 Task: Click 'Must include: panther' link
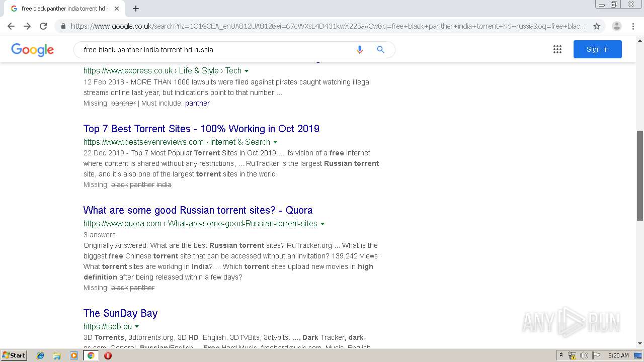click(x=197, y=103)
